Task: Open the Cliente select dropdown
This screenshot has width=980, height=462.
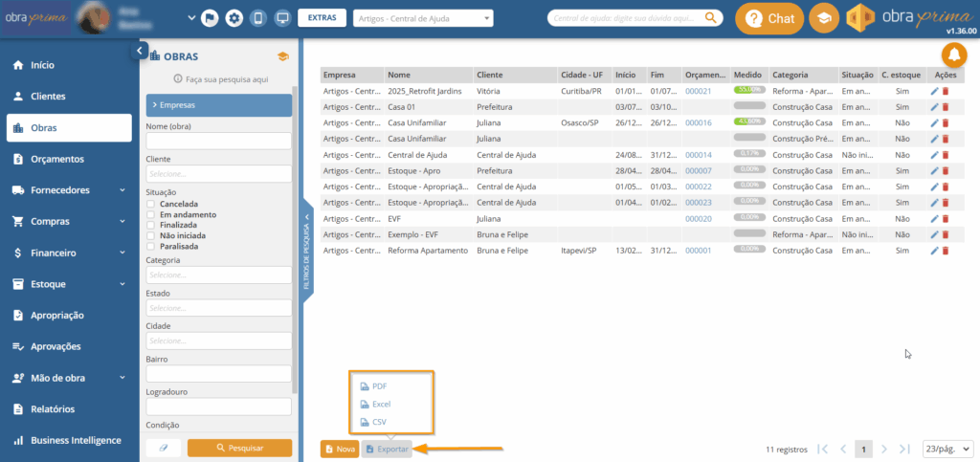Action: 219,173
